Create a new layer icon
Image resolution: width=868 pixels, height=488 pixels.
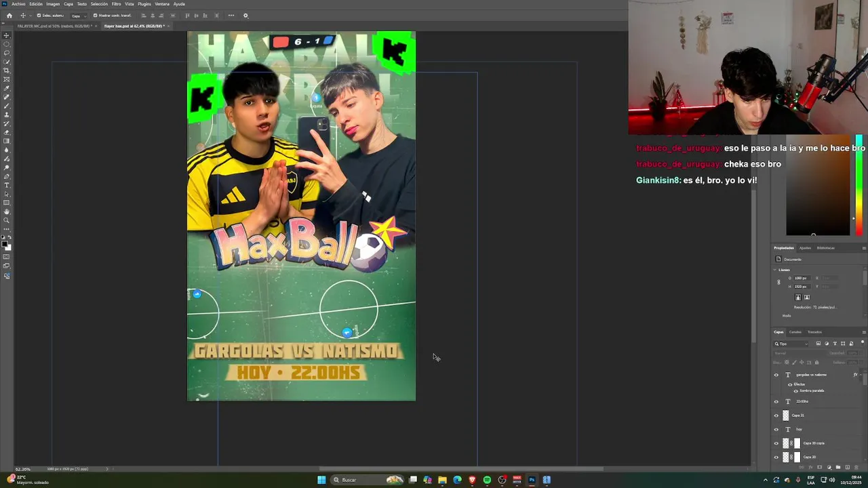pos(847,467)
